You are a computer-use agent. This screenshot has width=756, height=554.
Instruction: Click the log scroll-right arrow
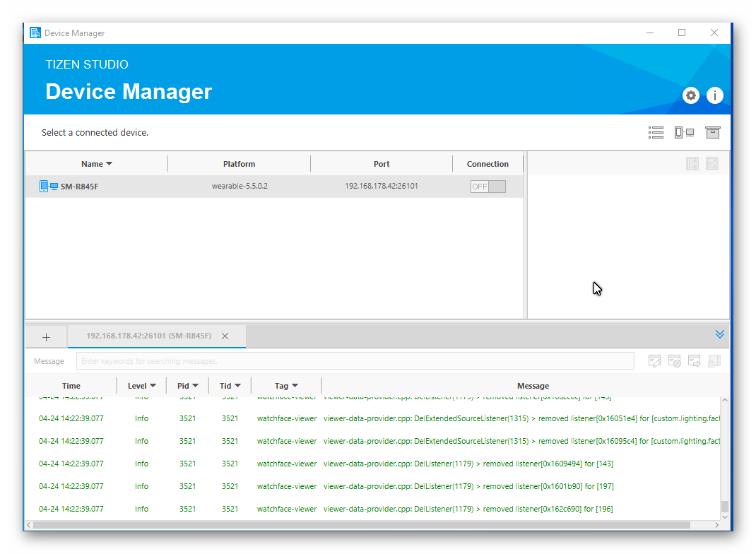(717, 525)
